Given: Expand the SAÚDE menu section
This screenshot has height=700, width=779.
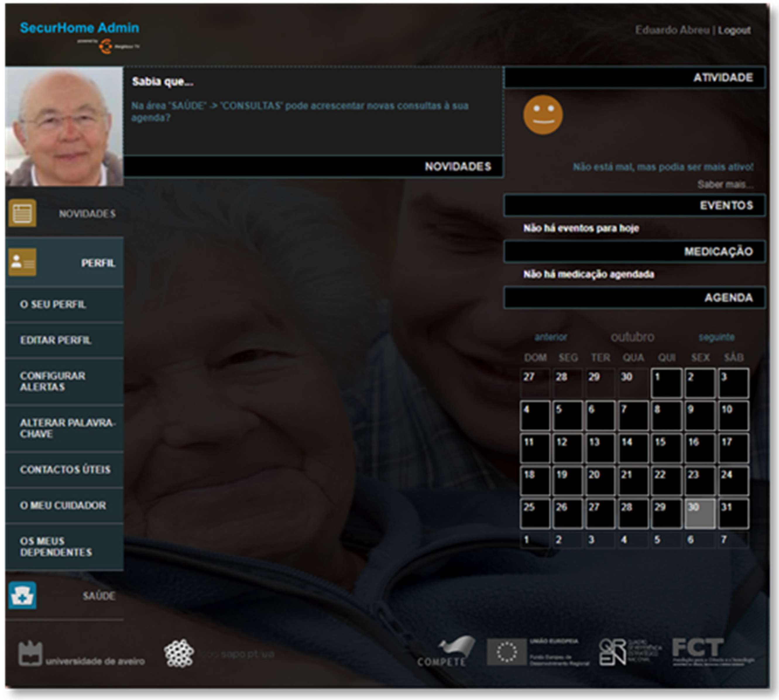Looking at the screenshot, I should (x=99, y=596).
